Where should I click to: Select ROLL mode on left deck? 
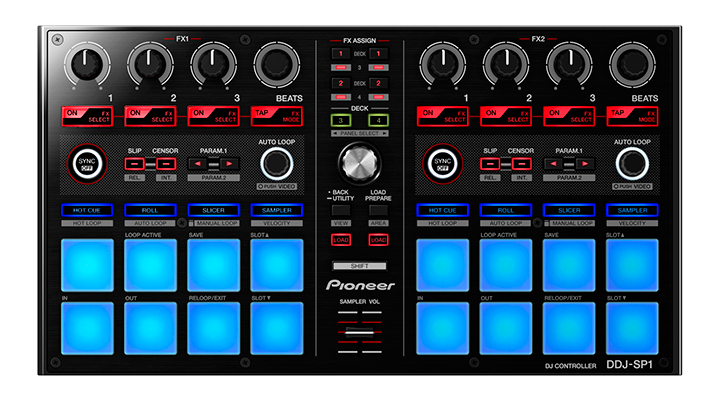(150, 210)
